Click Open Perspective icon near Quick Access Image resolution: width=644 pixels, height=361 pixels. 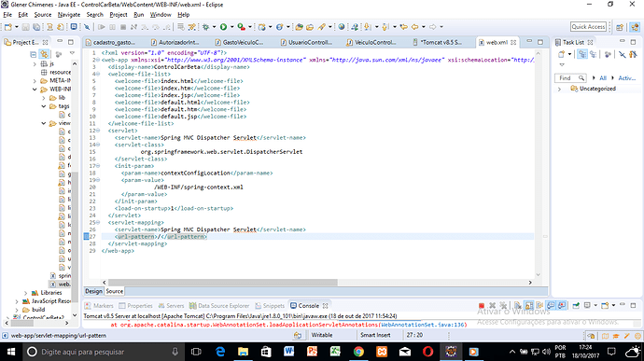[x=620, y=27]
